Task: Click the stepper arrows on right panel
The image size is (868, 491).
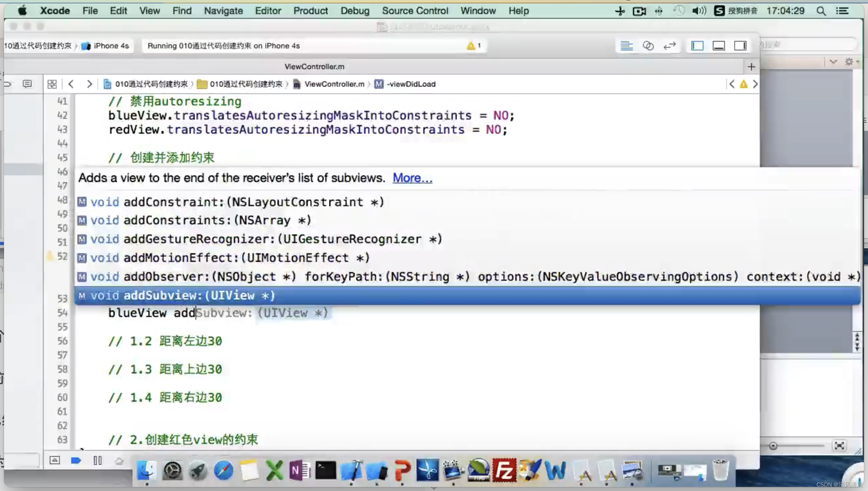Action: (857, 342)
